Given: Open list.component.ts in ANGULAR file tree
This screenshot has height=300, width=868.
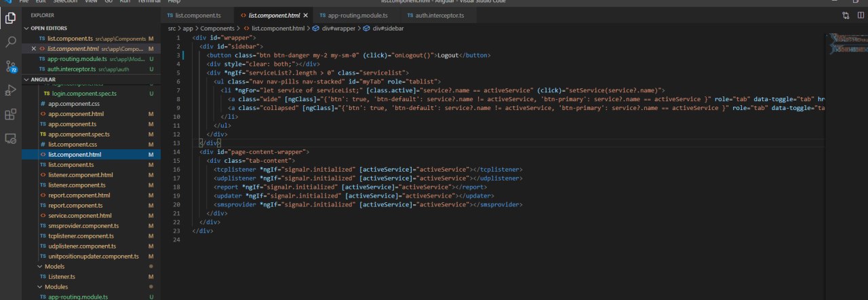Looking at the screenshot, I should pyautogui.click(x=92, y=165).
